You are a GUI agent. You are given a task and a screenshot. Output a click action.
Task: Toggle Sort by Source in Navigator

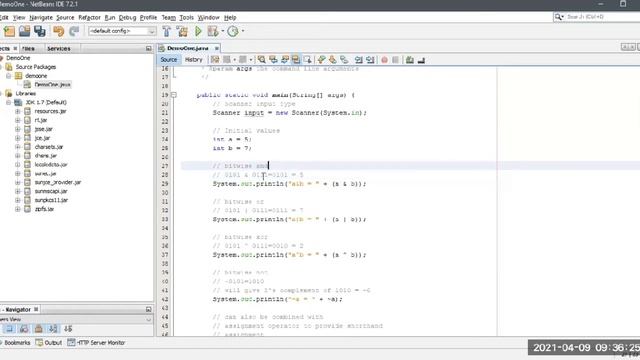click(x=68, y=329)
